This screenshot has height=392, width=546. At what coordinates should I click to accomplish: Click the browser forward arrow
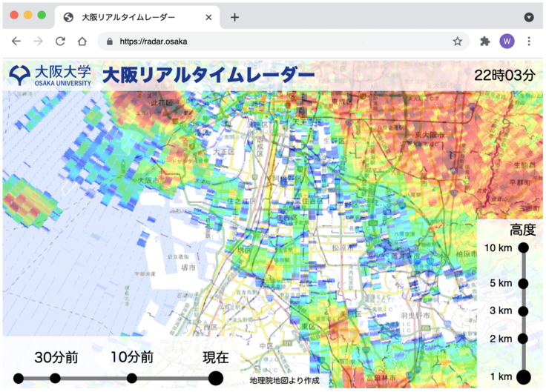click(x=39, y=41)
